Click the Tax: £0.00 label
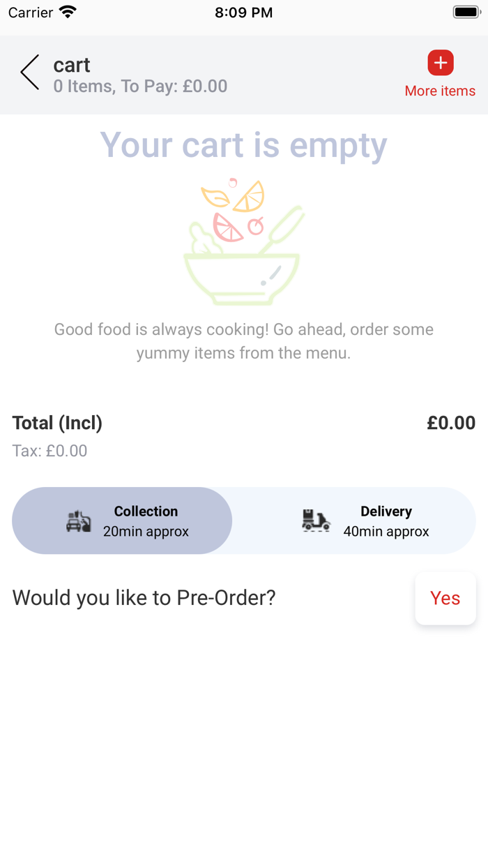 [49, 451]
